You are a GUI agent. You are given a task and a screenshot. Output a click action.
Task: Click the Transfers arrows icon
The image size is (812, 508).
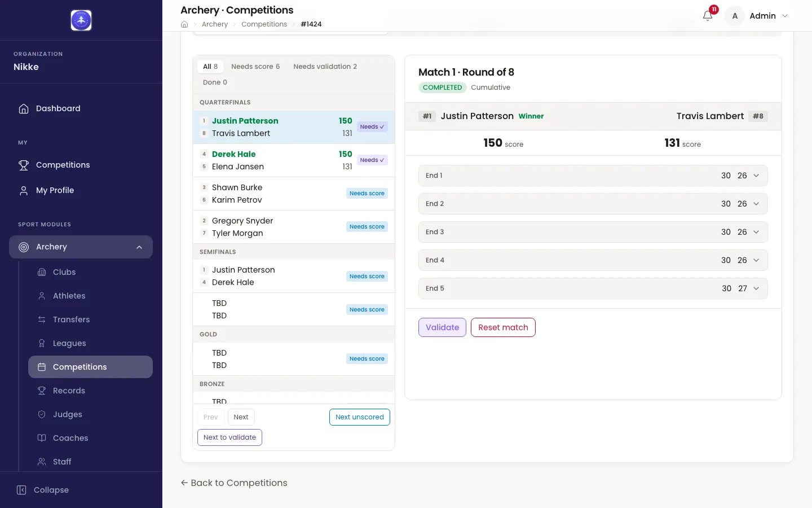(x=42, y=319)
